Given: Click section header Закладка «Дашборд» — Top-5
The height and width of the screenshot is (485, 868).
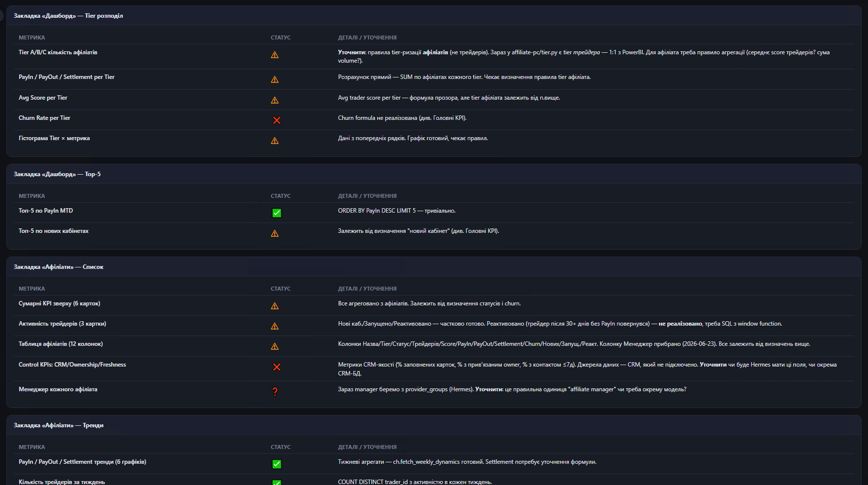Looking at the screenshot, I should click(x=57, y=174).
